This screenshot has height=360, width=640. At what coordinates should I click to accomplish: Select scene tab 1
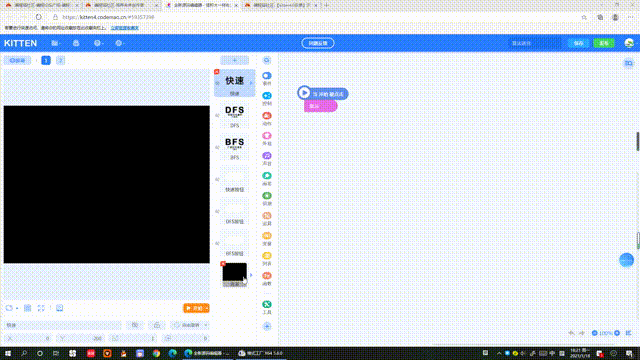point(46,60)
